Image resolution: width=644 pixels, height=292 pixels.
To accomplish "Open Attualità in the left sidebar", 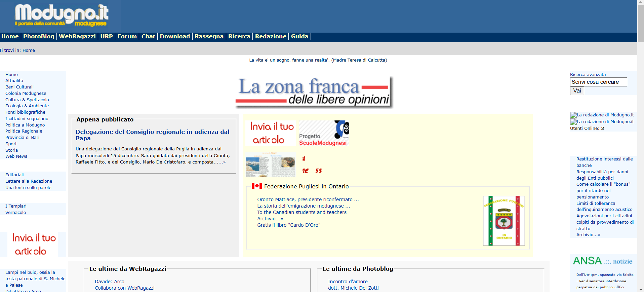I will (x=14, y=81).
